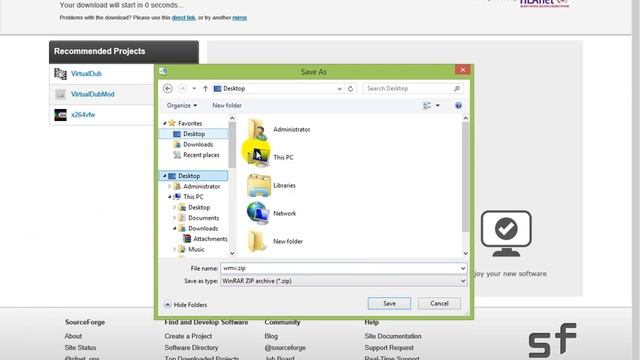Click the direct link for download
Image resolution: width=640 pixels, height=360 pixels.
(183, 18)
